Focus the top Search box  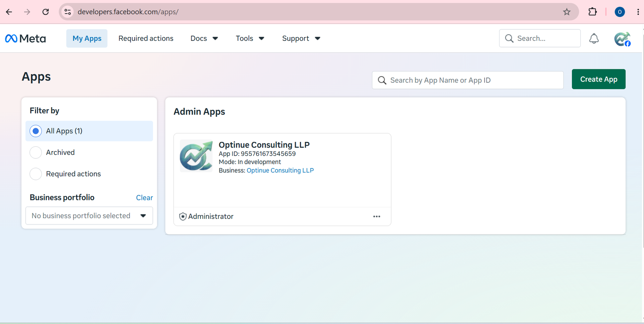(540, 38)
